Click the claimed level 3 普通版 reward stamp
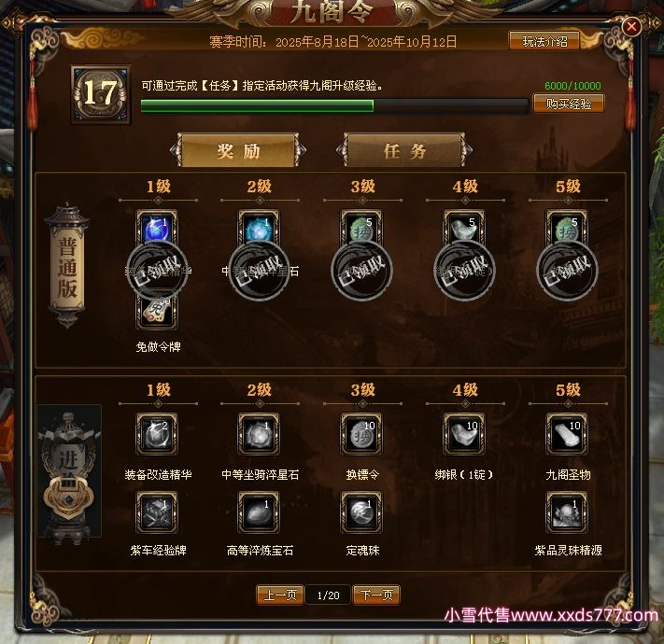664x644 pixels. tap(361, 271)
